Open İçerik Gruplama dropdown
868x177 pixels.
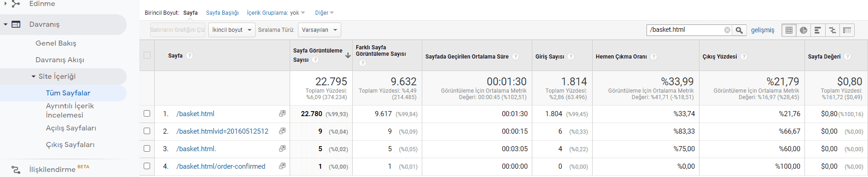click(276, 13)
